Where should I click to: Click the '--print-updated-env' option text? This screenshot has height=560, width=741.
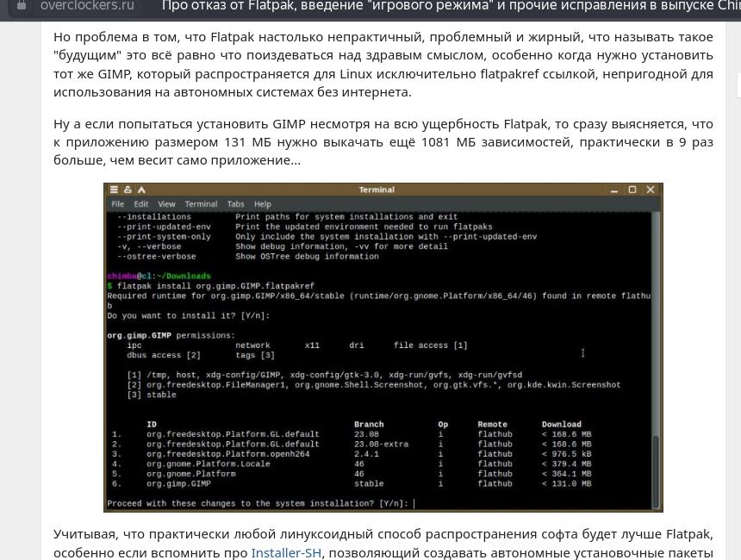[164, 227]
